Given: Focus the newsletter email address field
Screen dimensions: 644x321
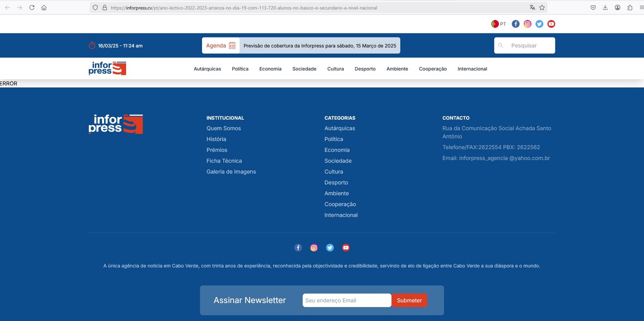Looking at the screenshot, I should [x=346, y=300].
